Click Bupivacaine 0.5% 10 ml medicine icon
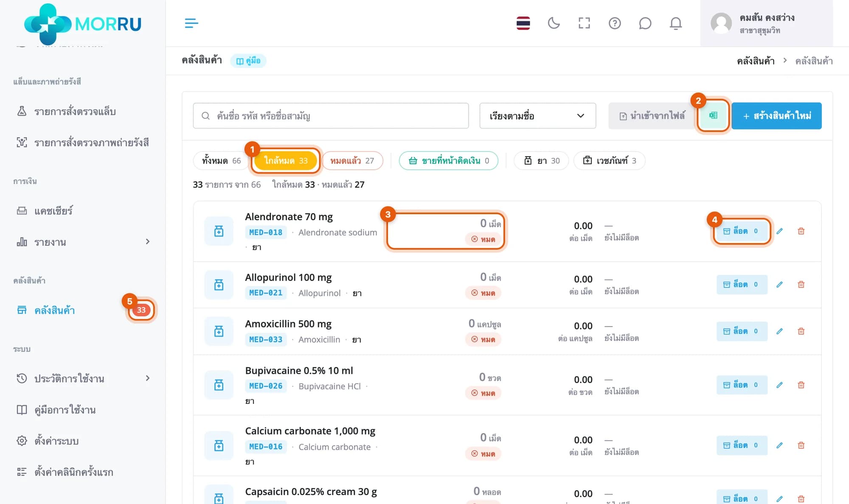The image size is (849, 504). tap(219, 385)
